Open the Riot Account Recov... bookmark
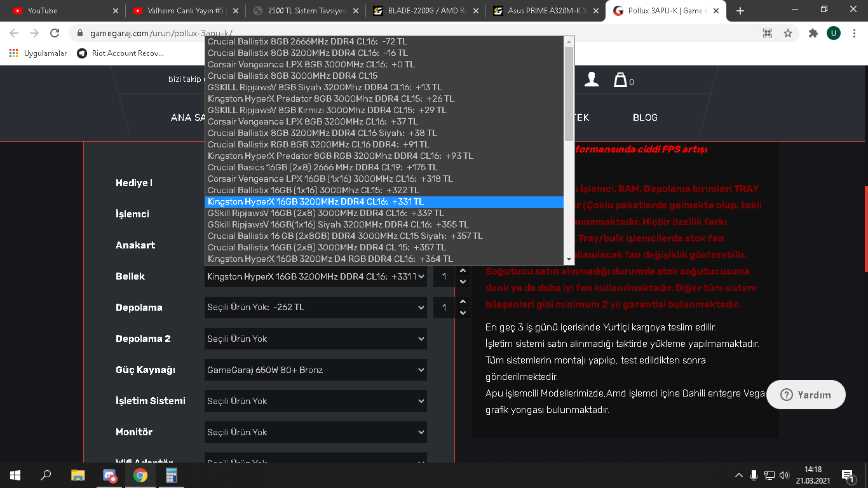The width and height of the screenshot is (868, 488). coord(120,53)
